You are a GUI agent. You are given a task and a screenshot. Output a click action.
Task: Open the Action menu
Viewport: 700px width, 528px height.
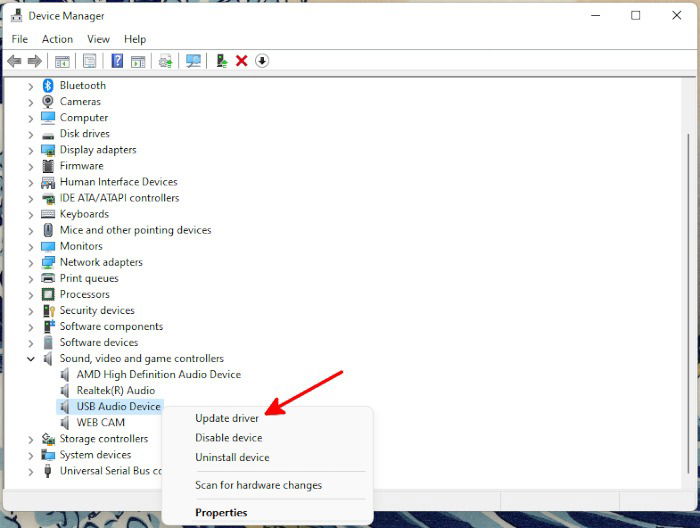pyautogui.click(x=57, y=39)
